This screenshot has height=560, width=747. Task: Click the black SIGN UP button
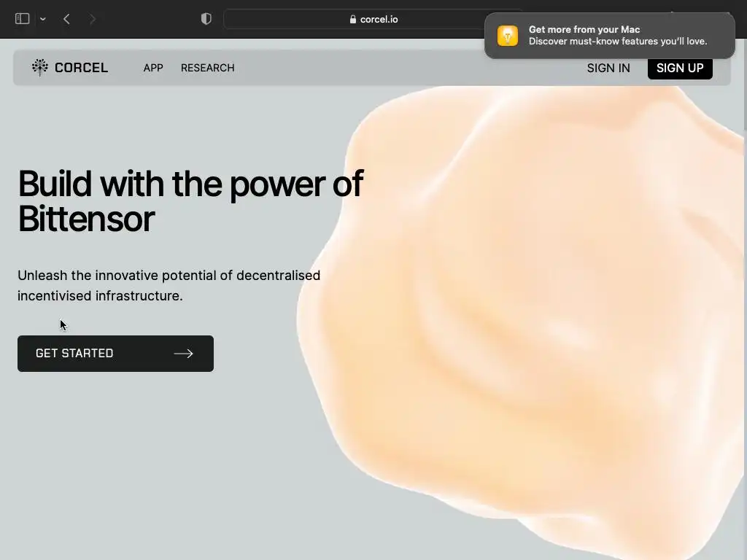[680, 68]
